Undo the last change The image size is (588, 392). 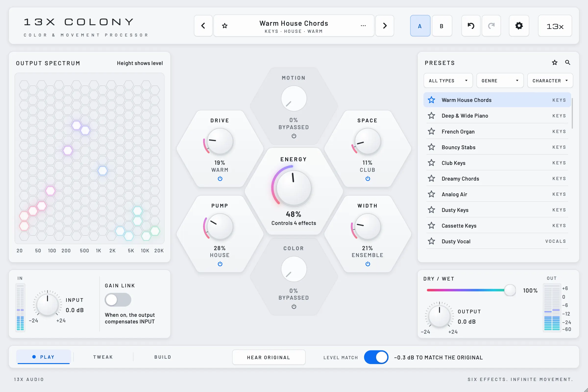pyautogui.click(x=471, y=26)
